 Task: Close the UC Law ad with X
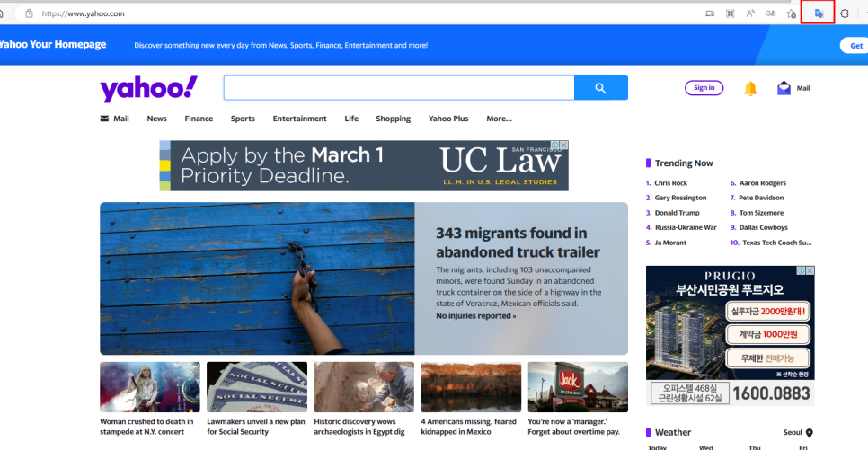click(x=563, y=145)
